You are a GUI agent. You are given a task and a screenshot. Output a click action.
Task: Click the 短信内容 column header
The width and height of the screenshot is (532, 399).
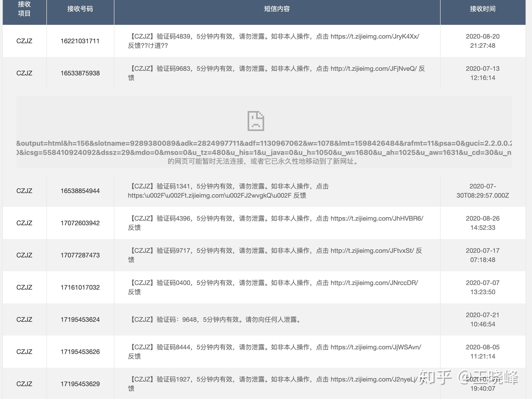(x=277, y=9)
